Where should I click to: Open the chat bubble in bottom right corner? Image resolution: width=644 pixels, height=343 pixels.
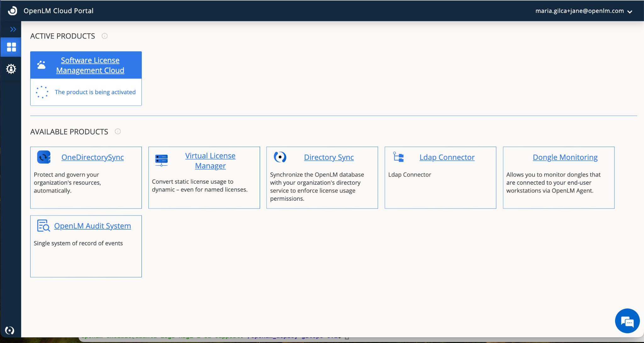pos(627,321)
